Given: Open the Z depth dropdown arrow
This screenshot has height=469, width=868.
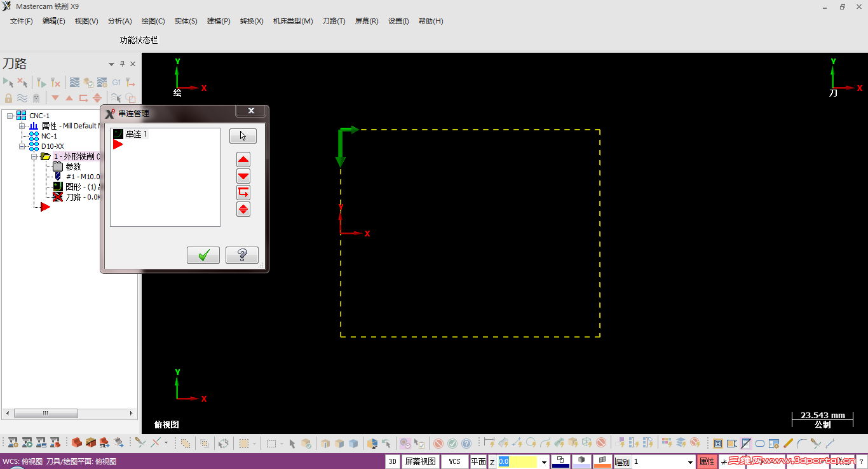Looking at the screenshot, I should 545,461.
